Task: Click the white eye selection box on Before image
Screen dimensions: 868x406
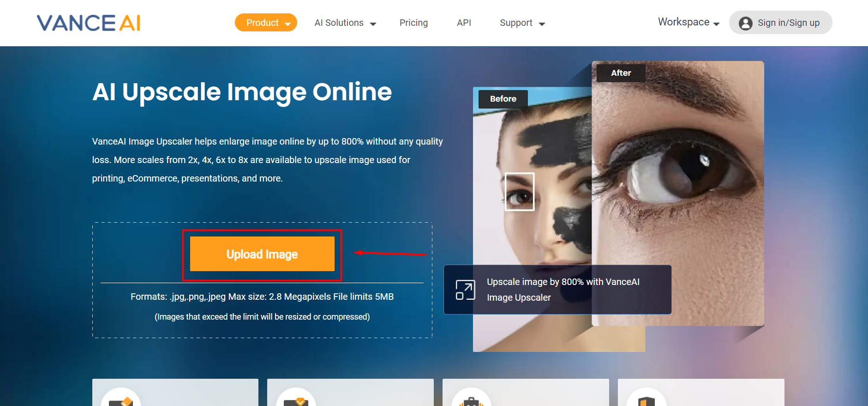Action: pos(520,192)
